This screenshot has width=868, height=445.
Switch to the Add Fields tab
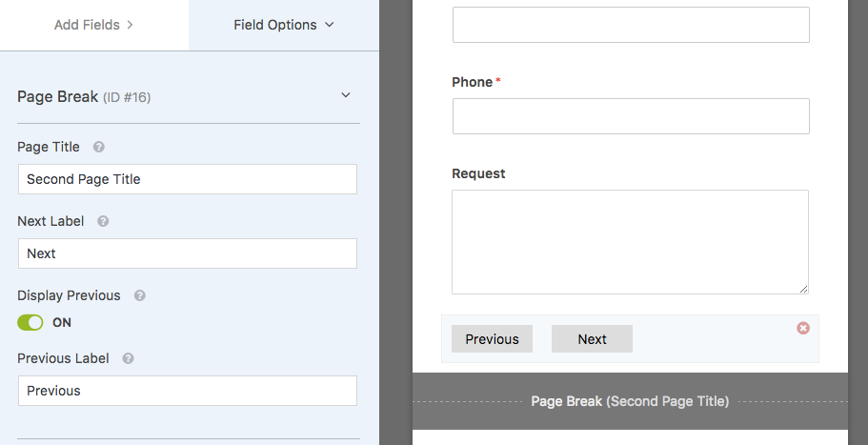coord(94,25)
